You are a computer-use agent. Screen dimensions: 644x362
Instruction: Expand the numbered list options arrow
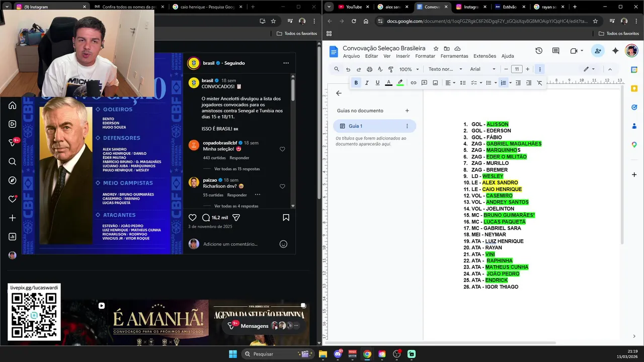click(x=510, y=83)
